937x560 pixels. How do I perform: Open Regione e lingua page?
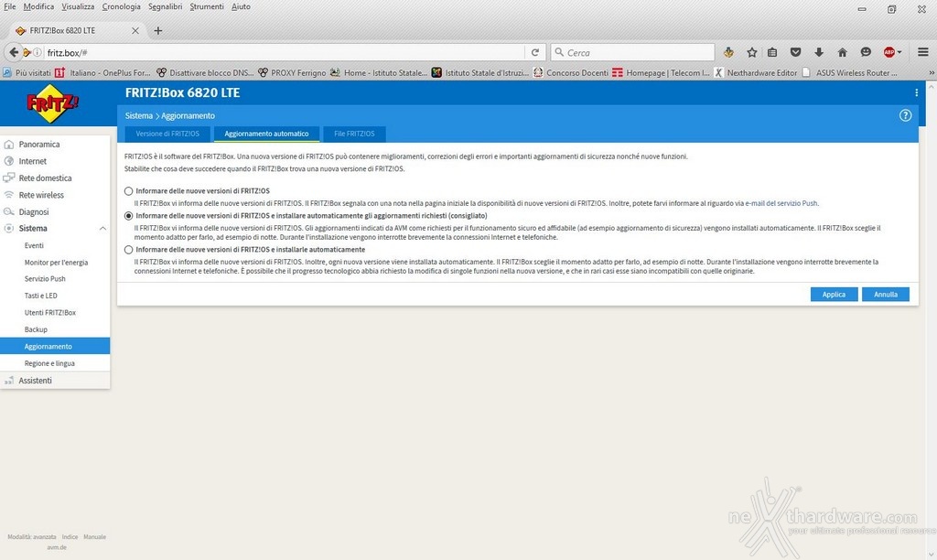pos(49,363)
